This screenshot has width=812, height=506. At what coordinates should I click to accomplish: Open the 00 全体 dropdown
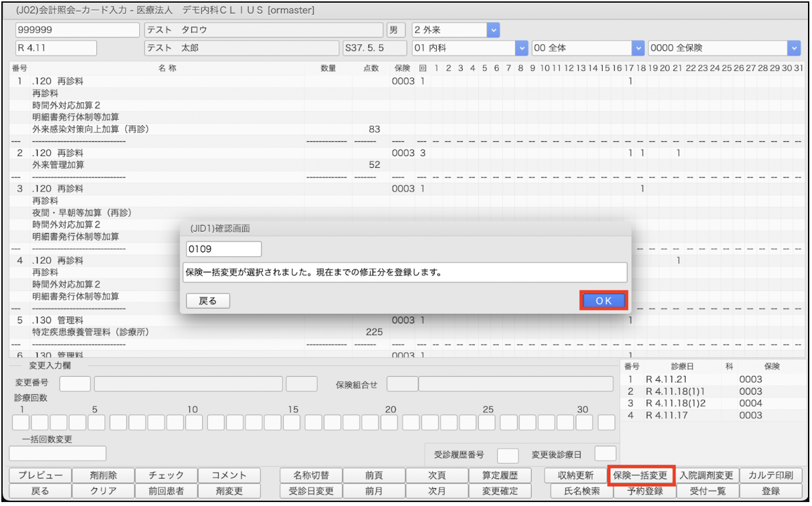(637, 48)
